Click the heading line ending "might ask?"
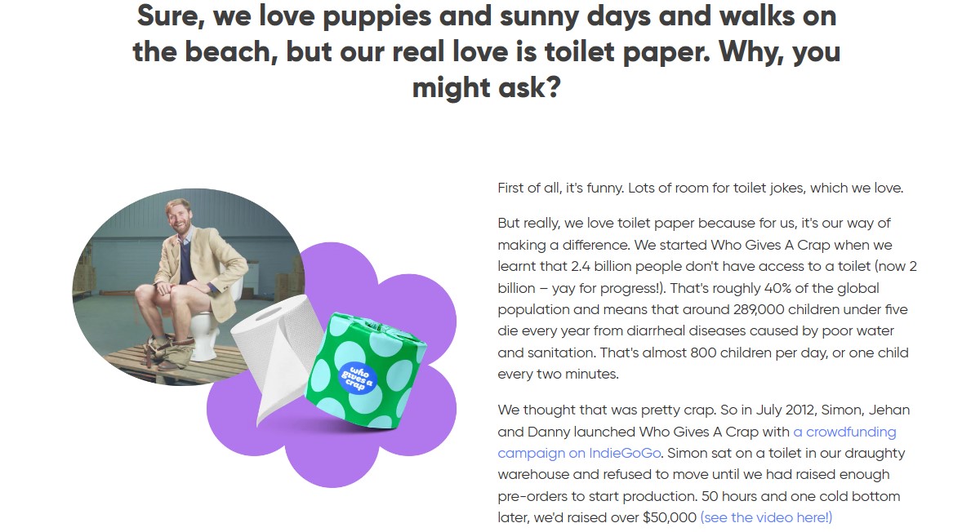This screenshot has height=532, width=980. click(x=486, y=86)
